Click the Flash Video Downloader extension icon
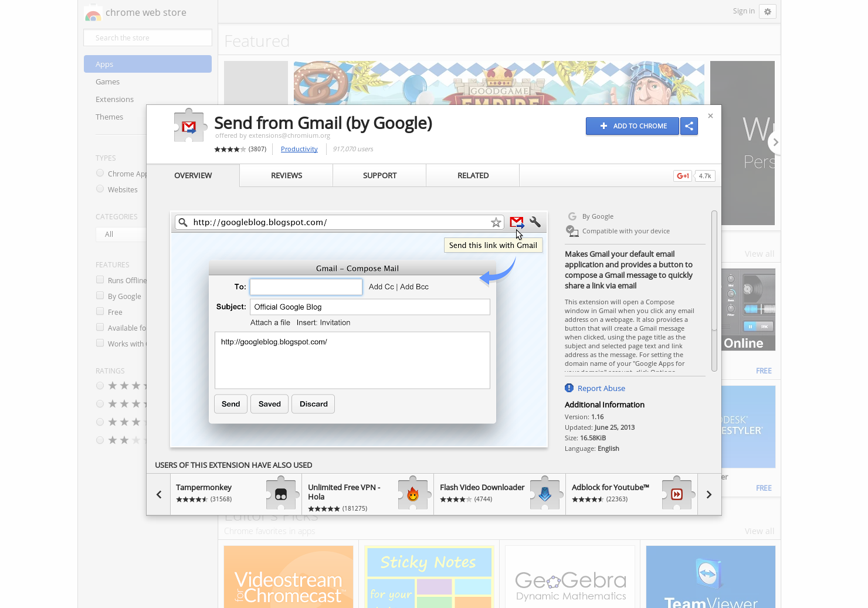The height and width of the screenshot is (608, 868). [545, 493]
